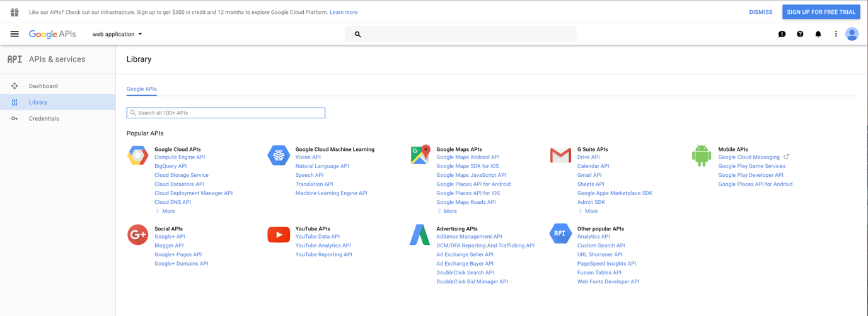868x316 pixels.
Task: Open Machine Learning Engine API link
Action: (x=331, y=193)
